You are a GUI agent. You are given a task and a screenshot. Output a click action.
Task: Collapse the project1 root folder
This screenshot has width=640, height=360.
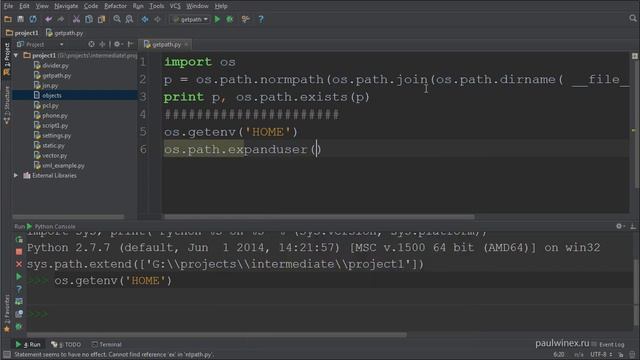click(x=16, y=55)
